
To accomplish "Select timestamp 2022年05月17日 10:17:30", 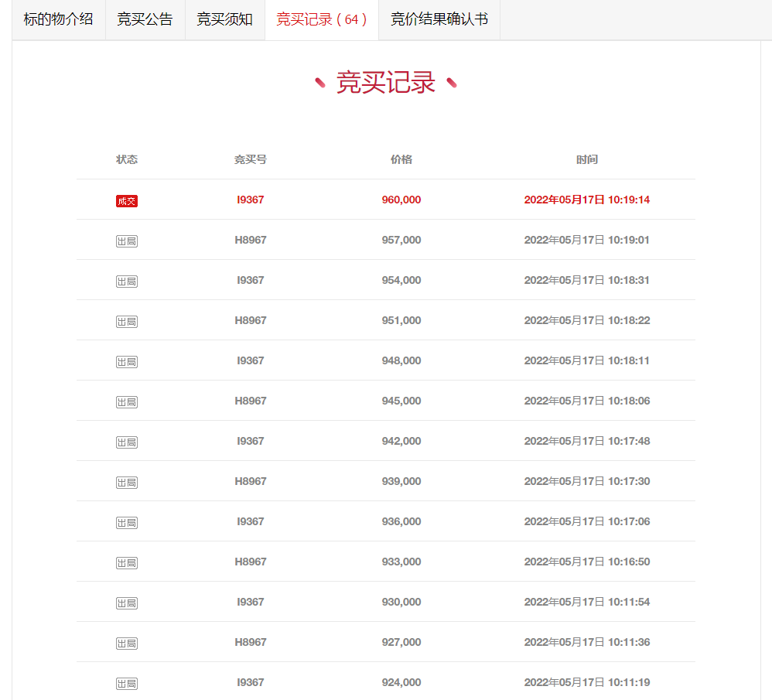I will pyautogui.click(x=587, y=481).
